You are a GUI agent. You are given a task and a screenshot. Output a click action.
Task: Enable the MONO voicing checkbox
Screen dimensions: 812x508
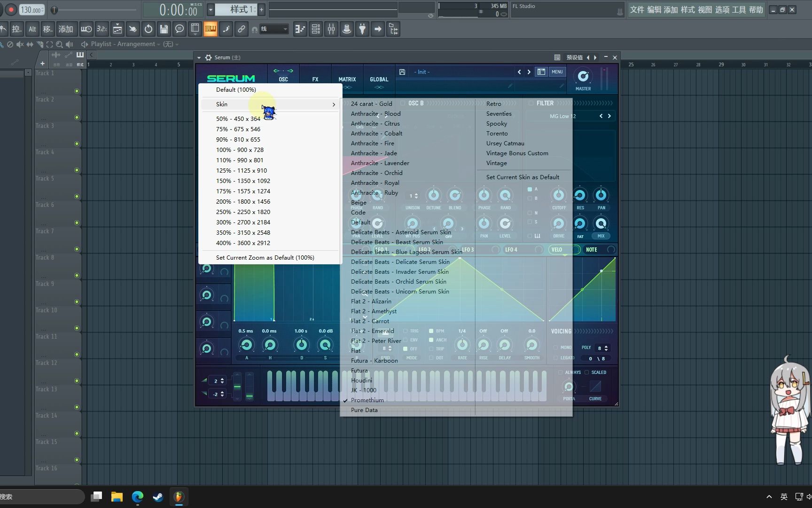pos(555,348)
